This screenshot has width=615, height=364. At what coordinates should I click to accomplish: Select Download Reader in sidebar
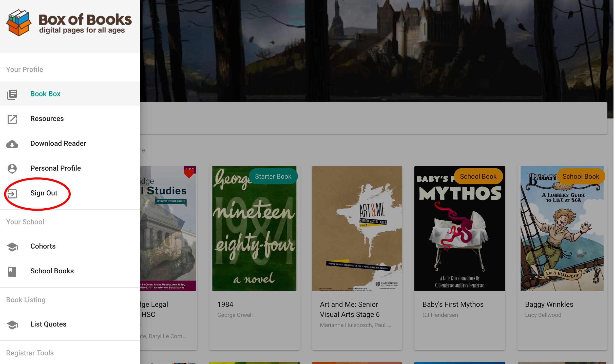pos(70,143)
